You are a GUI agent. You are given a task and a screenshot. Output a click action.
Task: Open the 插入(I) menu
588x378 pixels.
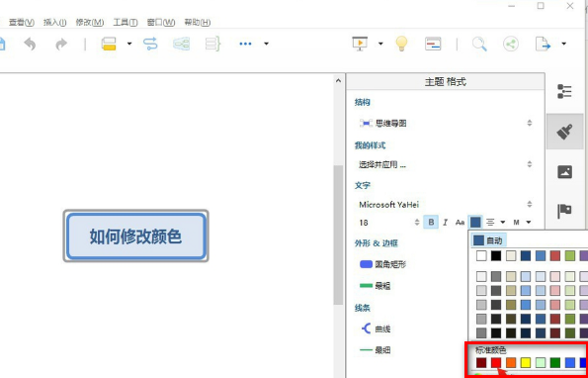[x=54, y=23]
